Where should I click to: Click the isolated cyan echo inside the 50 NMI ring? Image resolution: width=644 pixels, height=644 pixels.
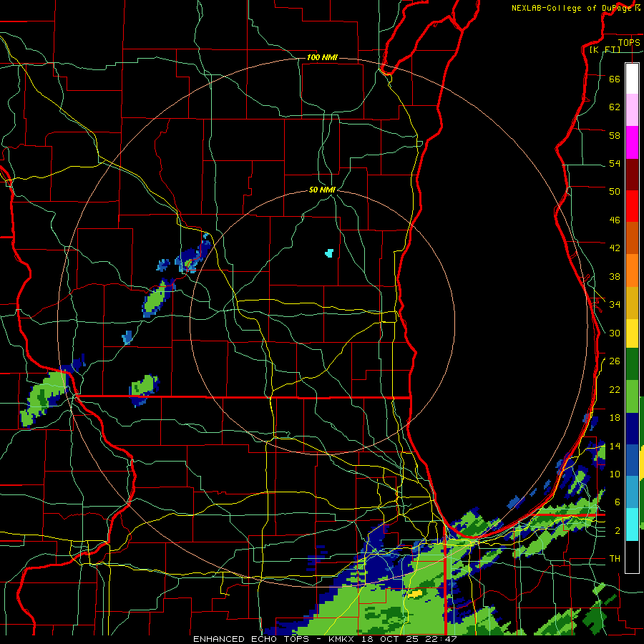(329, 253)
